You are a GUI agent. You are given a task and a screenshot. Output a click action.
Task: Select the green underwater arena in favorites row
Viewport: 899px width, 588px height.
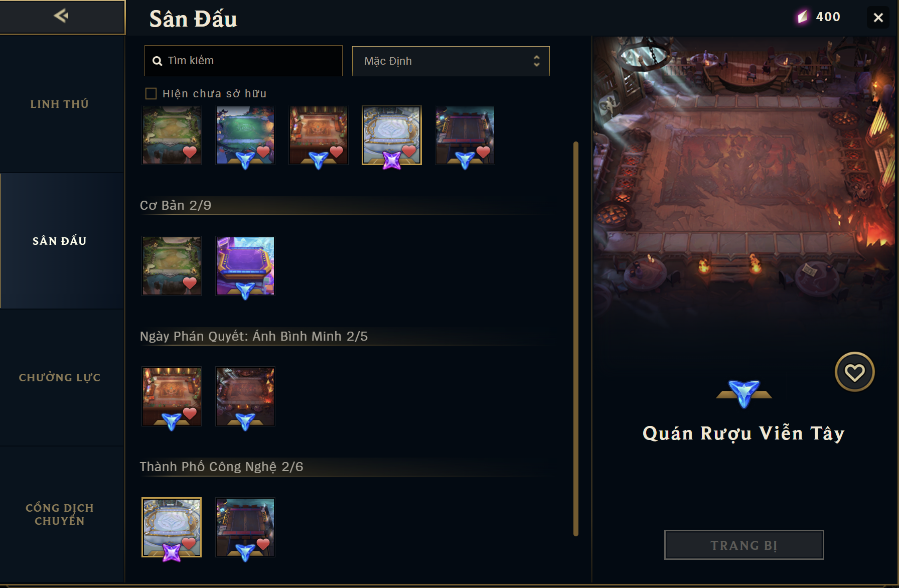pyautogui.click(x=245, y=135)
